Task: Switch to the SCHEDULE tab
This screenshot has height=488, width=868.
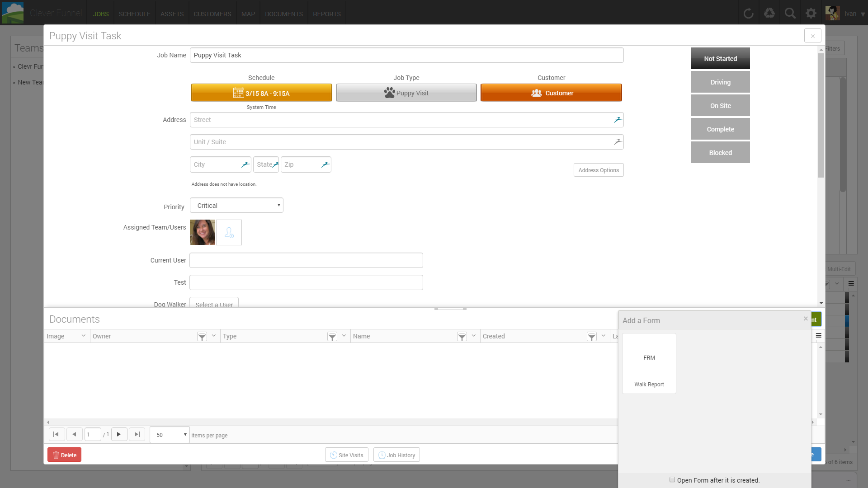Action: pyautogui.click(x=134, y=14)
